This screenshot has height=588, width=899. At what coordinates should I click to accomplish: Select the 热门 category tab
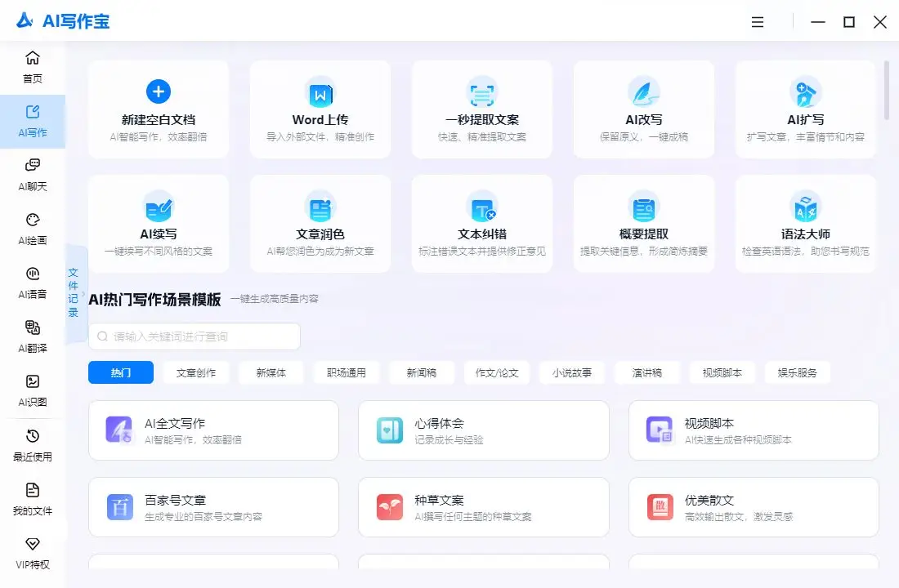(121, 372)
